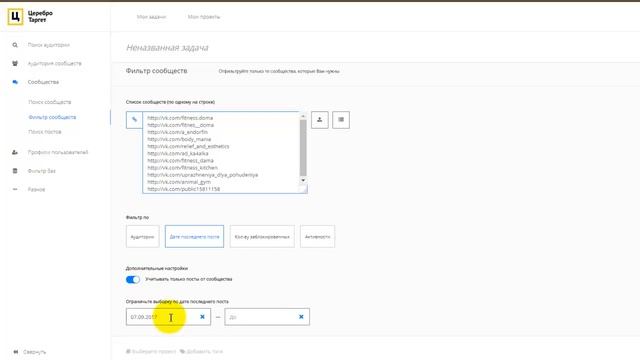The width and height of the screenshot is (640, 360).
Task: Click the Церебро Таргет logo
Action: click(30, 17)
